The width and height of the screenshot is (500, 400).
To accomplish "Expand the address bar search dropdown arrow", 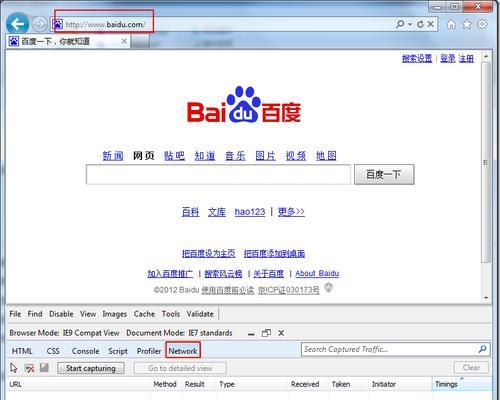I will tap(410, 24).
